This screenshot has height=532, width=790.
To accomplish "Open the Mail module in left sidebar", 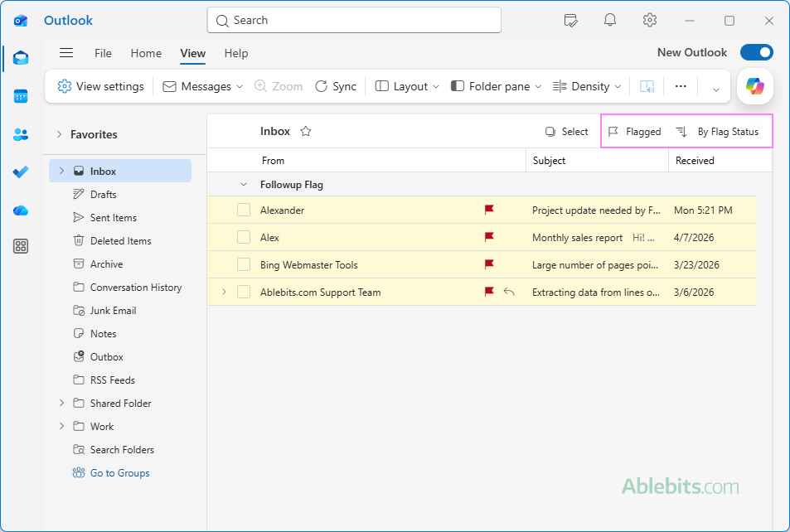I will pos(21,59).
